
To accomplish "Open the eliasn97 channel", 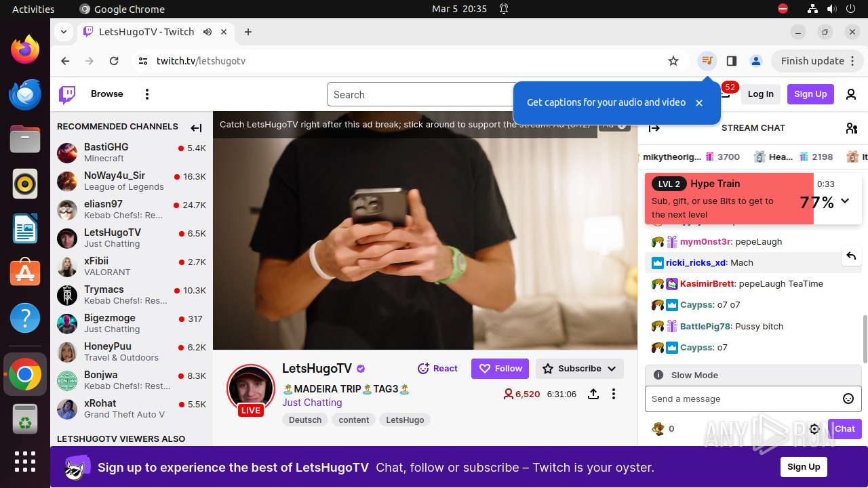I will tap(132, 209).
